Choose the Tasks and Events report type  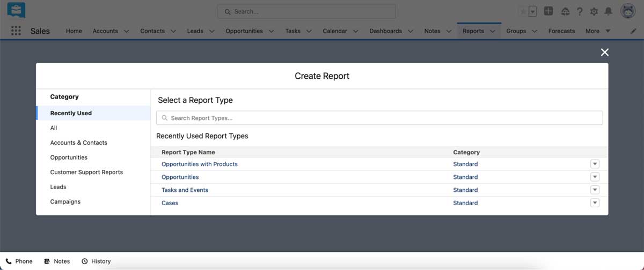click(185, 190)
